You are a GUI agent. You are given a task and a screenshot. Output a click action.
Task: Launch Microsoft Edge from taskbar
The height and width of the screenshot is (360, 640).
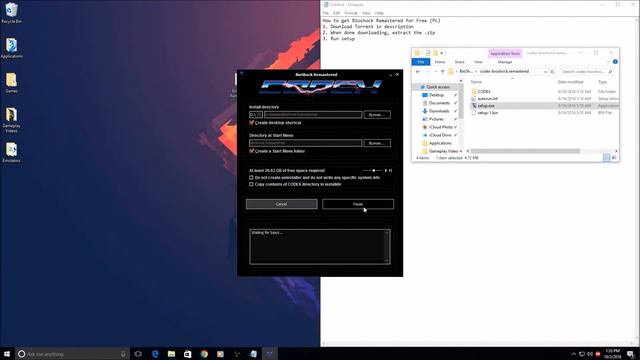coord(155,354)
